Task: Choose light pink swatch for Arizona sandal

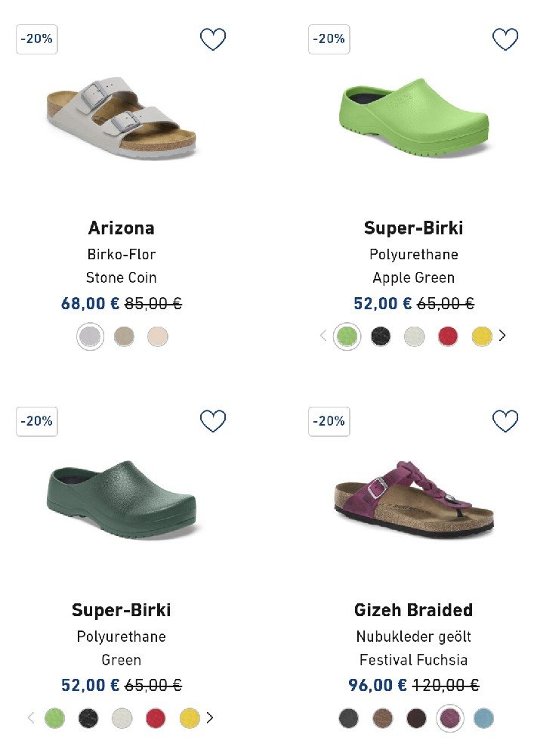Action: pos(158,336)
